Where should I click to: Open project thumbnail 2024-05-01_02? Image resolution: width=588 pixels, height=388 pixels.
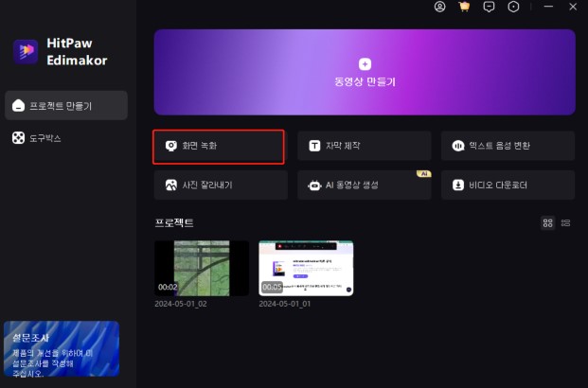[x=202, y=268]
